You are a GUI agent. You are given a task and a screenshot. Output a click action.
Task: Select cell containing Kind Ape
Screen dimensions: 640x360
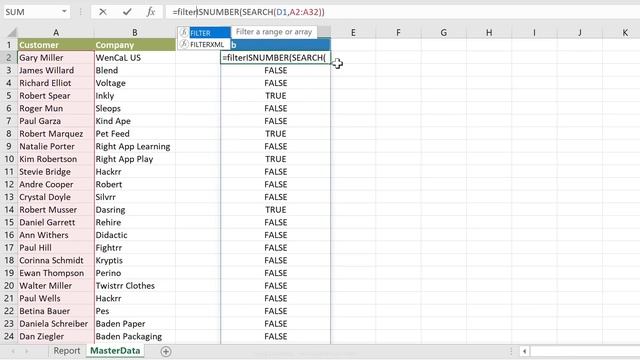135,121
